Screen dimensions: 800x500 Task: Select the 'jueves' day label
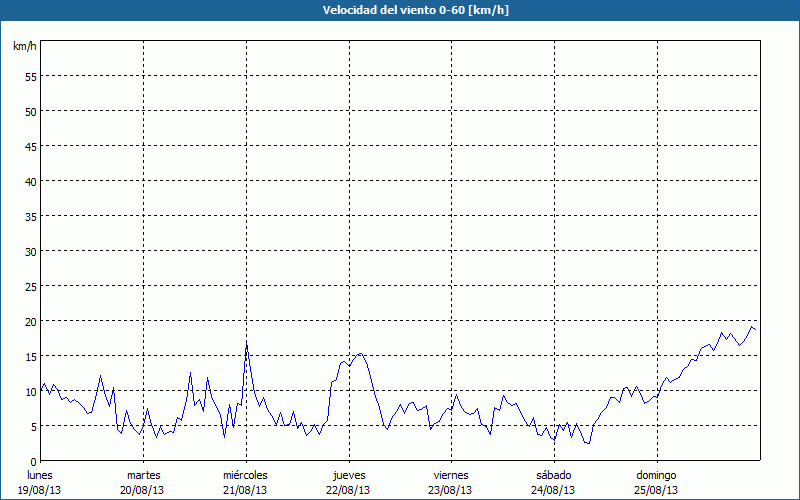pyautogui.click(x=348, y=475)
